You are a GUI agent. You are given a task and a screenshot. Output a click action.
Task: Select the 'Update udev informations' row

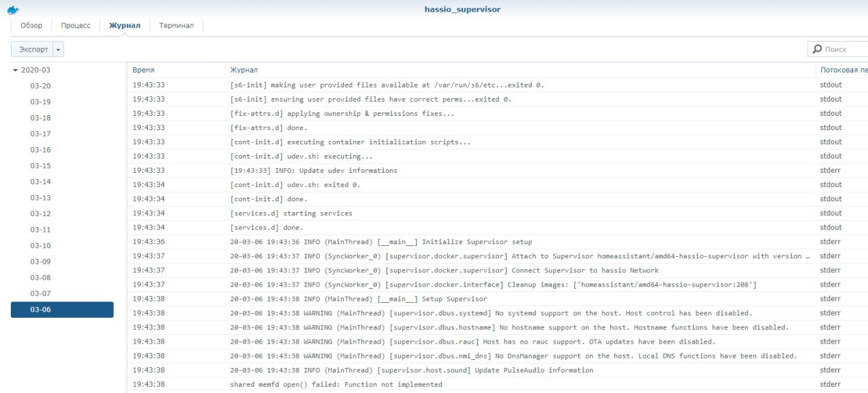point(498,170)
